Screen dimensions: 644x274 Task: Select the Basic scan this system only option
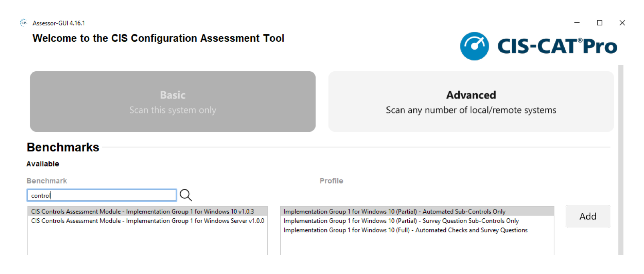click(173, 102)
